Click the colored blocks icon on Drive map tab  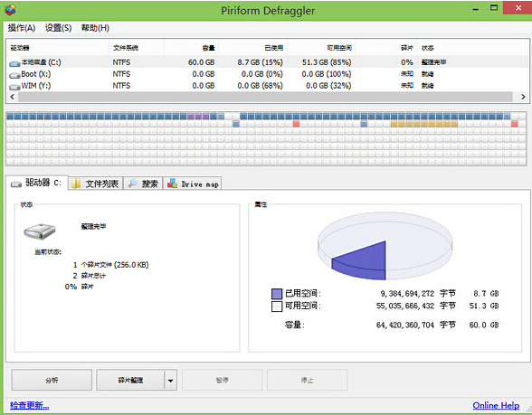pyautogui.click(x=172, y=184)
